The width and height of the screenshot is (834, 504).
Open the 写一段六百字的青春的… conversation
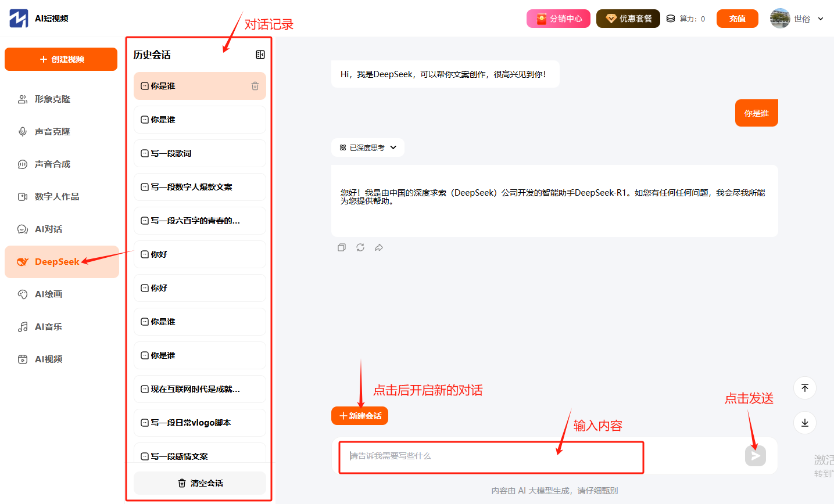pos(200,221)
